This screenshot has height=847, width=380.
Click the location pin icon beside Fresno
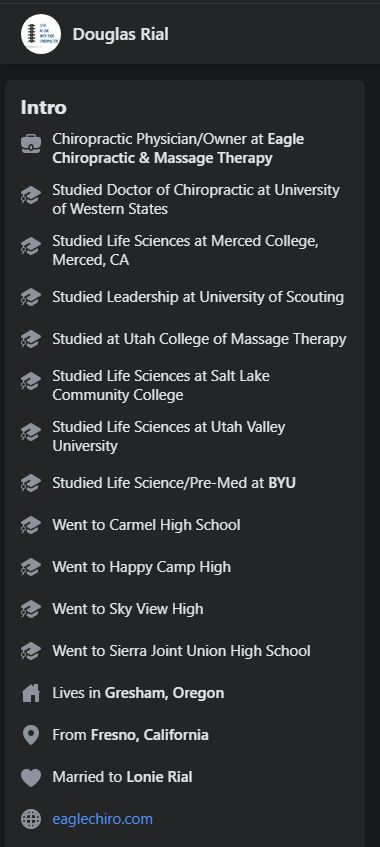[x=31, y=735]
